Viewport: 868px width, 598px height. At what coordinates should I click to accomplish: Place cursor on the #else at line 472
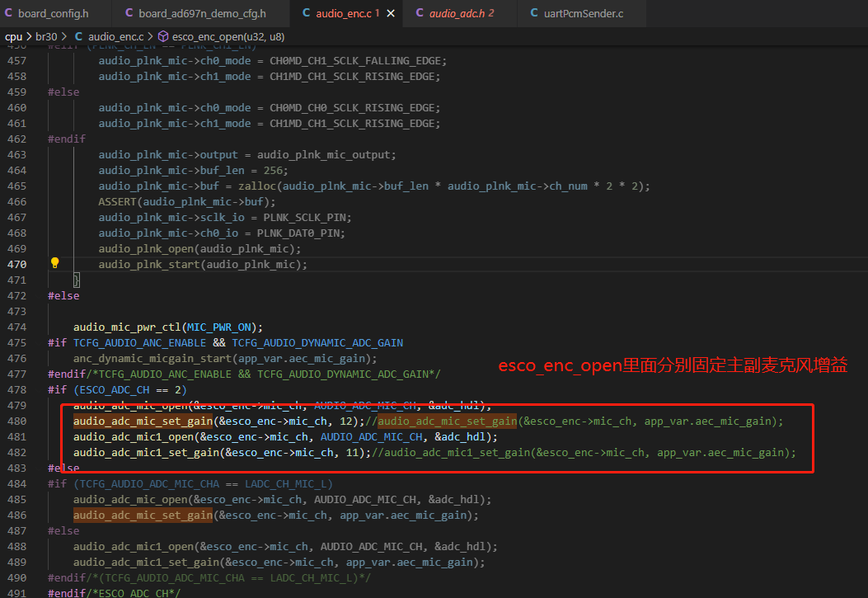pyautogui.click(x=63, y=295)
